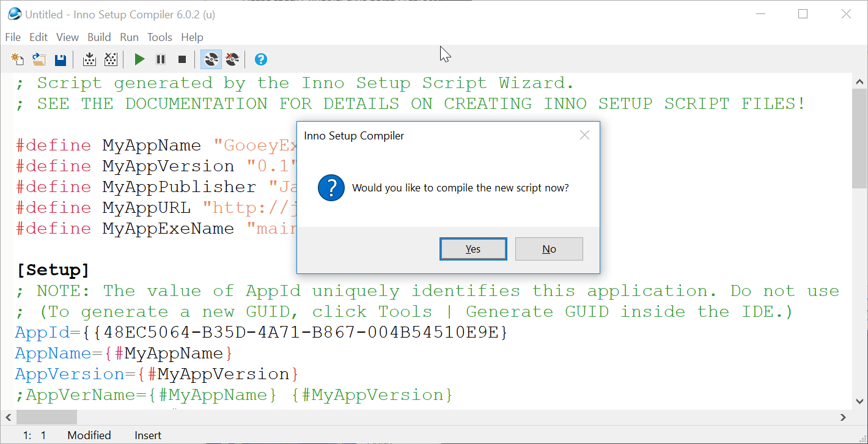Run the setup with the green play icon
868x444 pixels.
point(140,59)
